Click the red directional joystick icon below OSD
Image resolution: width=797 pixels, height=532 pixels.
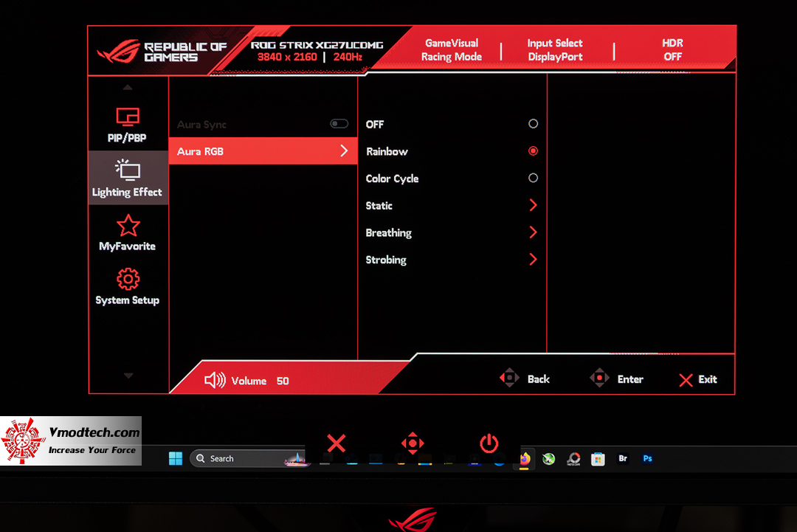[x=413, y=443]
